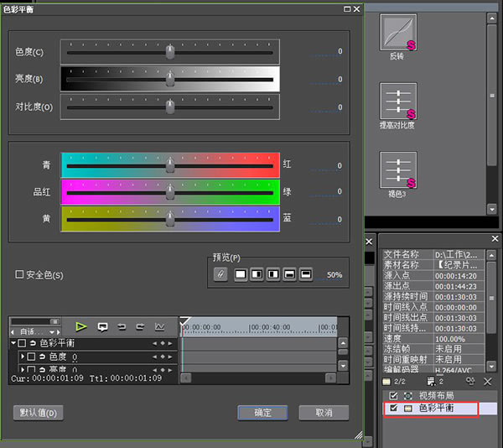503x448 pixels.
Task: Click the delete X icon in effects list toolbar
Action: point(488,380)
